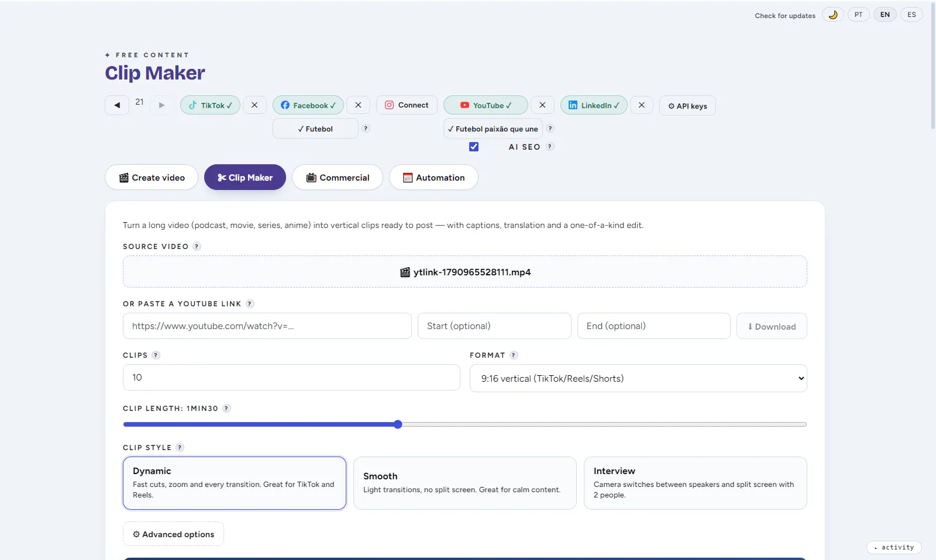Click the YouTube link input field
This screenshot has width=936, height=560.
pyautogui.click(x=267, y=326)
